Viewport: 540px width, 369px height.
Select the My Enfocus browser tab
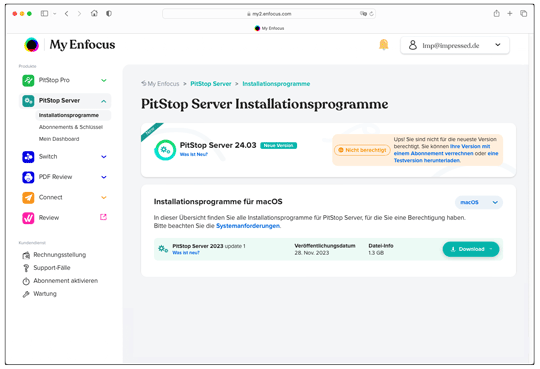click(269, 28)
